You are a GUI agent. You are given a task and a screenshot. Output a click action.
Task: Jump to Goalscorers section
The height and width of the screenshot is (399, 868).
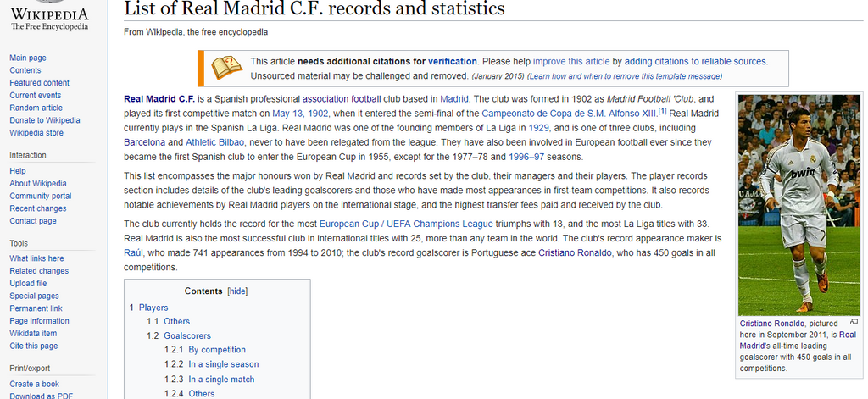[187, 336]
